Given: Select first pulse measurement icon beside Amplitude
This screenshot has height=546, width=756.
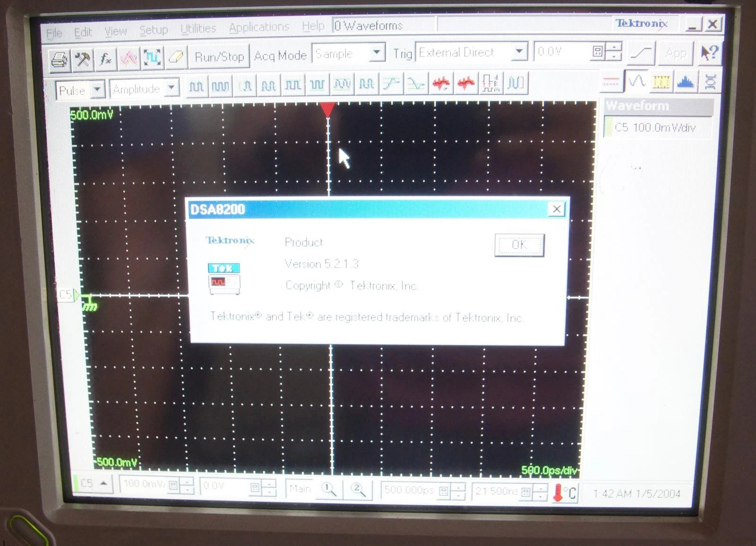Looking at the screenshot, I should [x=196, y=86].
